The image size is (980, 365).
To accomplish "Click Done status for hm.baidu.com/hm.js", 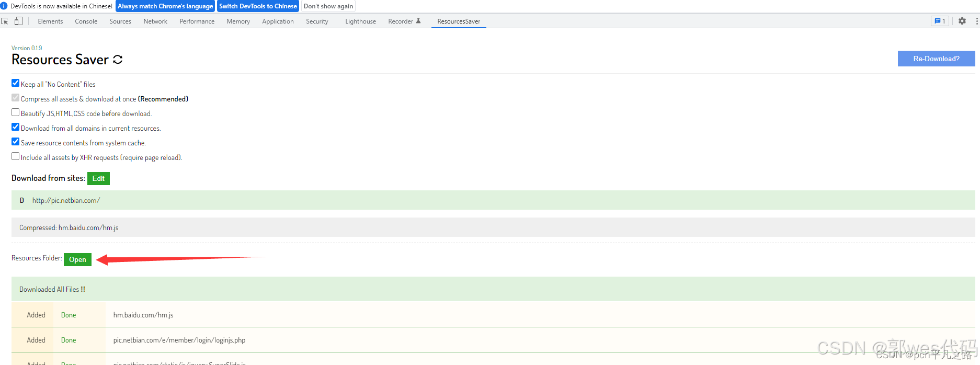I will pos(69,315).
